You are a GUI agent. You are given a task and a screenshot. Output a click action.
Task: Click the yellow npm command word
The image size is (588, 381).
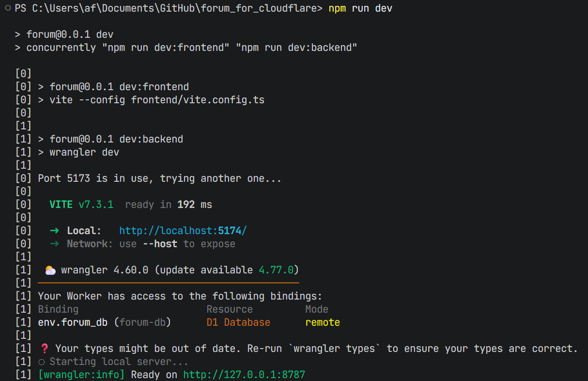[x=337, y=9]
